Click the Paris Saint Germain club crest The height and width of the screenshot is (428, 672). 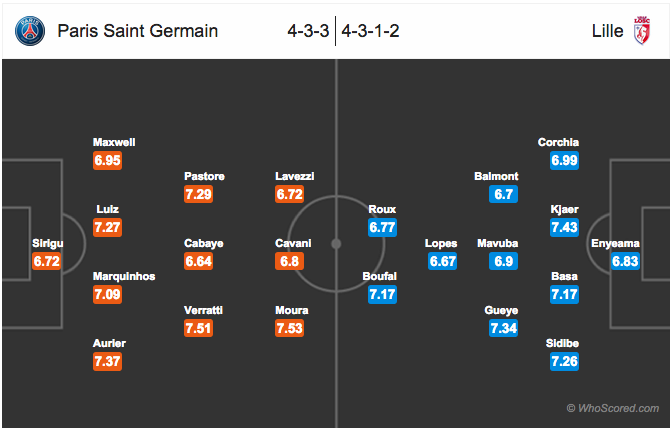[x=30, y=31]
